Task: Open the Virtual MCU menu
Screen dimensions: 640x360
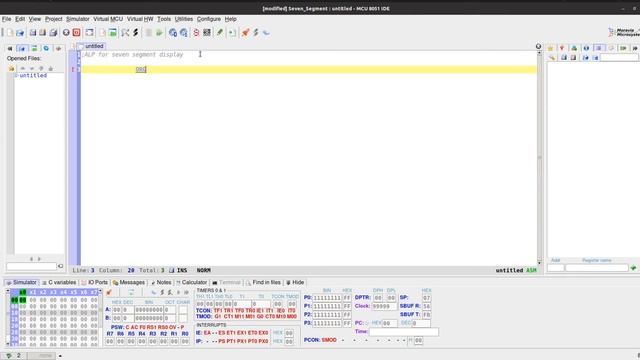Action: tap(108, 19)
